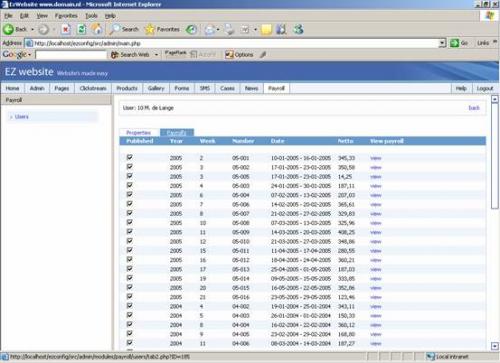Open the Back history dropdown arrow
Screen dimensions: 500x363
coord(32,30)
